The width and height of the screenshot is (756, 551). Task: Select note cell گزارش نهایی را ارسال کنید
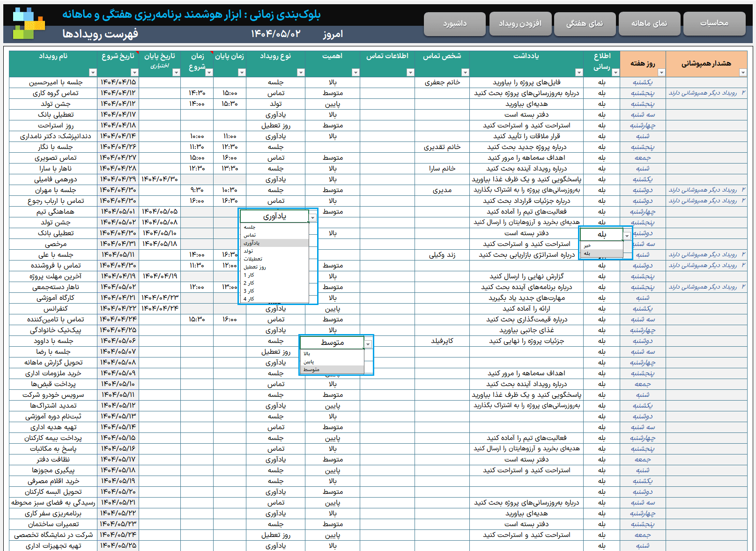tap(526, 276)
